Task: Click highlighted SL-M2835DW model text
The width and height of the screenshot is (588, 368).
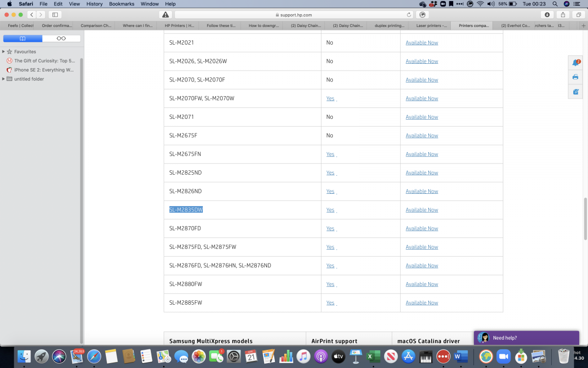Action: pyautogui.click(x=186, y=210)
